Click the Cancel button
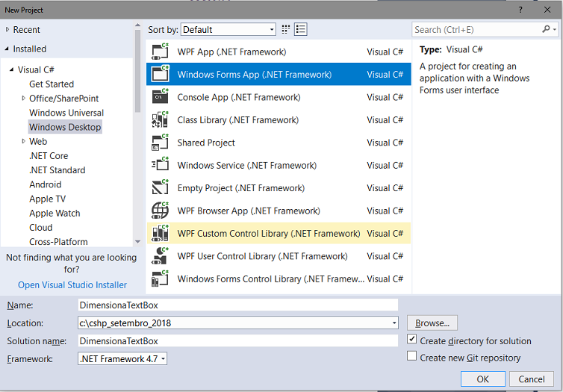Screen dimensions: 563x392 (x=532, y=379)
